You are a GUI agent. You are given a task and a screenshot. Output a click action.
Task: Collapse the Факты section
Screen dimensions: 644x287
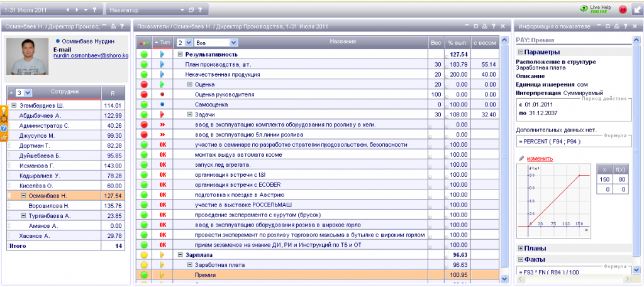pyautogui.click(x=520, y=259)
